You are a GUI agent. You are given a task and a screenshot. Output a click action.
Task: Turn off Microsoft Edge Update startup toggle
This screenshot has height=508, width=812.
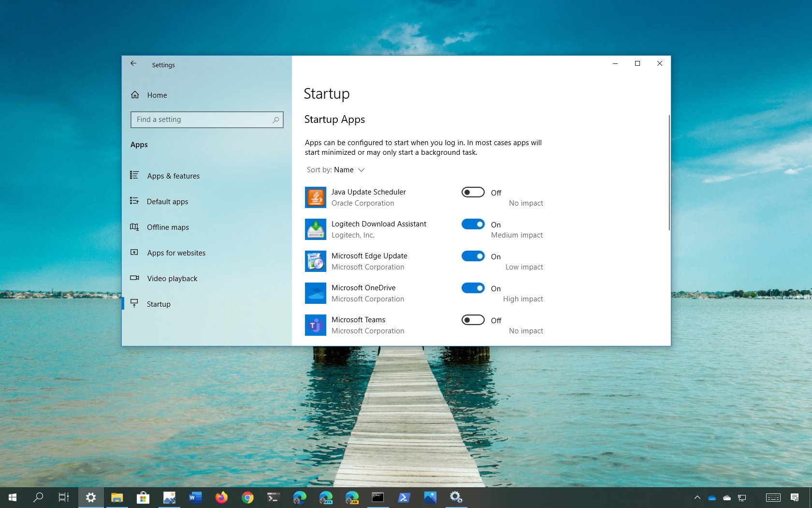[x=473, y=256]
